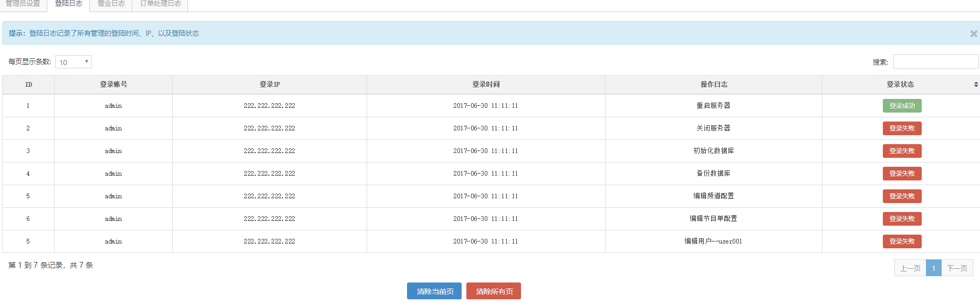Select the 备份数据库 log entry
This screenshot has height=303, width=980.
tap(713, 174)
